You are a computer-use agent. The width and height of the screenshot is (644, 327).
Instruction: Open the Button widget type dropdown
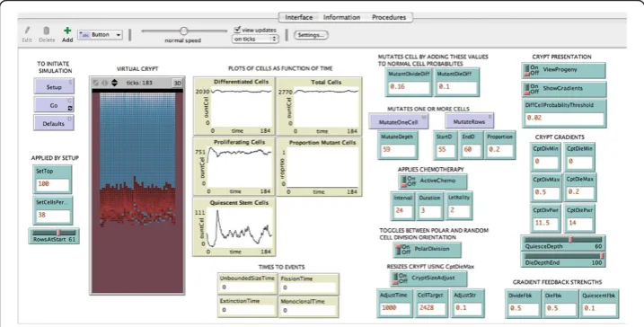100,35
